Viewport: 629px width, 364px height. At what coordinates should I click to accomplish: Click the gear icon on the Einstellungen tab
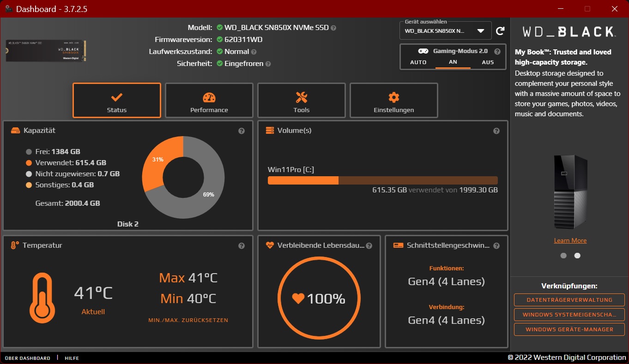coord(394,97)
